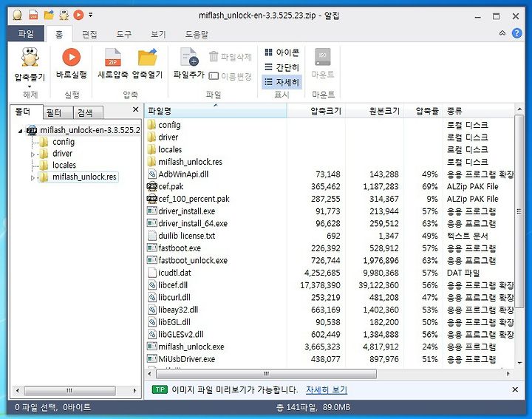
Task: Select driver_install_64.exe in file list
Action: pyautogui.click(x=193, y=223)
